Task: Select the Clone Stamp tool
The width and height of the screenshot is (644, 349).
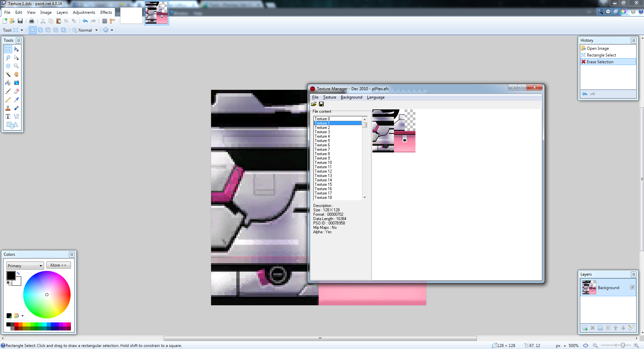Action: coord(8,108)
